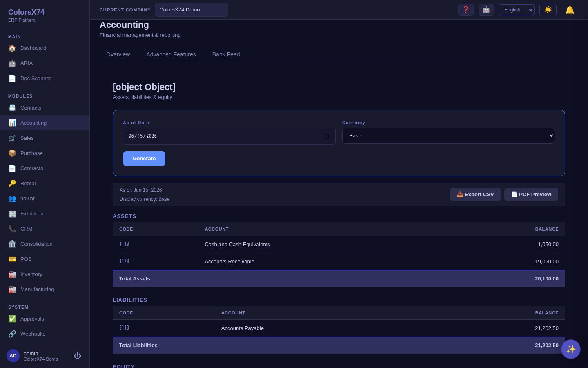
Task: Click the Sales cart icon
Action: click(x=12, y=138)
